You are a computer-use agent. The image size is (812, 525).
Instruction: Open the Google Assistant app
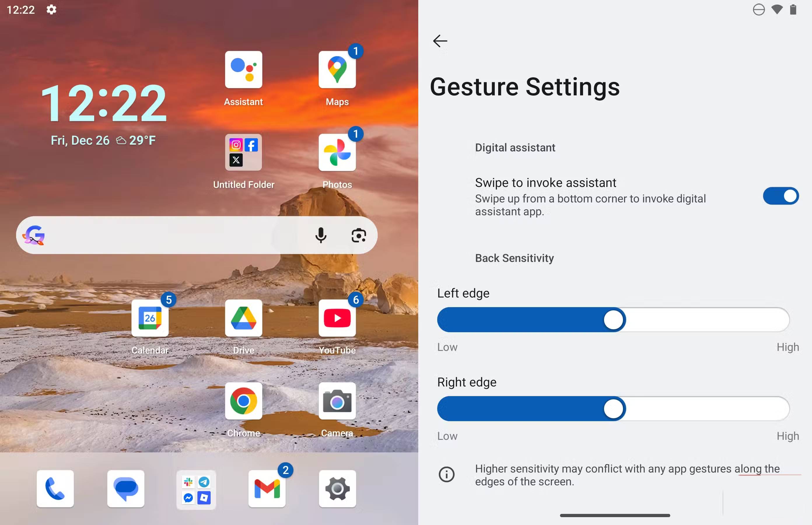(243, 70)
